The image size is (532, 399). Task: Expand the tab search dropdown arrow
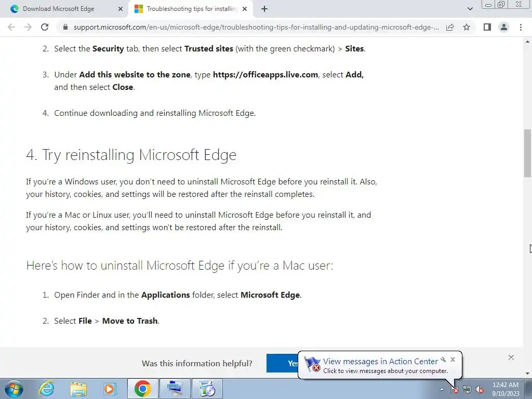(470, 9)
